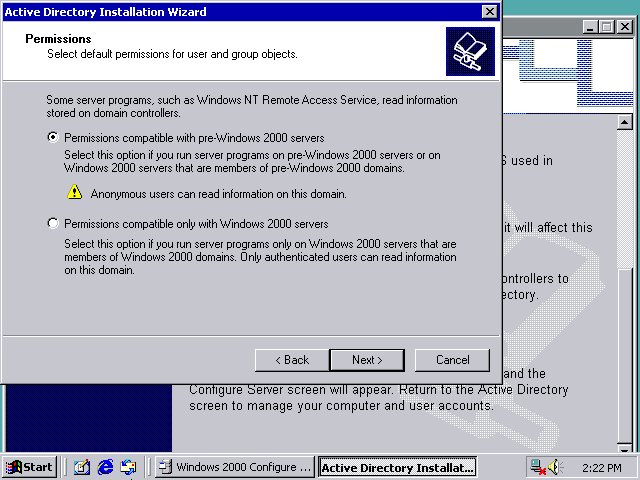Click scrollbar thumb in background window
The width and height of the screenshot is (640, 480).
(x=624, y=355)
